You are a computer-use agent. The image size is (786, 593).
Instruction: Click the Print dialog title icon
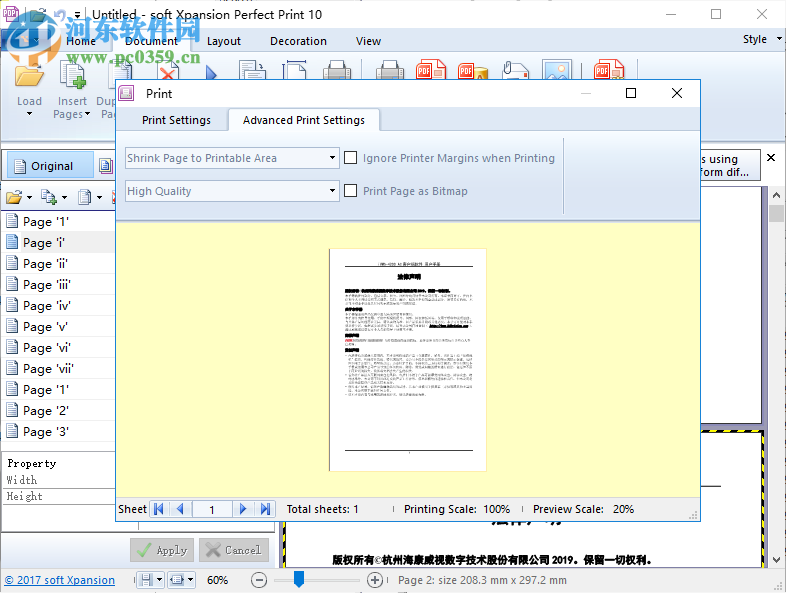(126, 93)
